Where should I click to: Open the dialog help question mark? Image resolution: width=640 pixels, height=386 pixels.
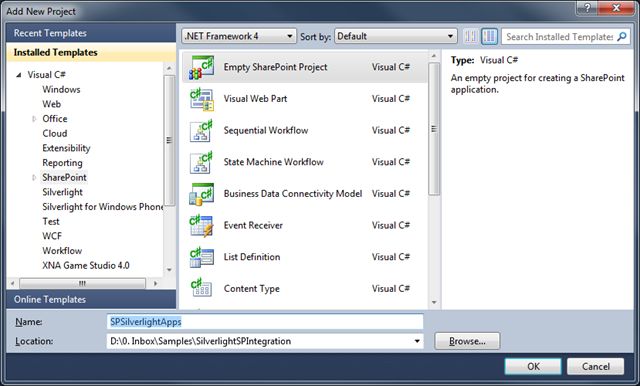point(588,8)
